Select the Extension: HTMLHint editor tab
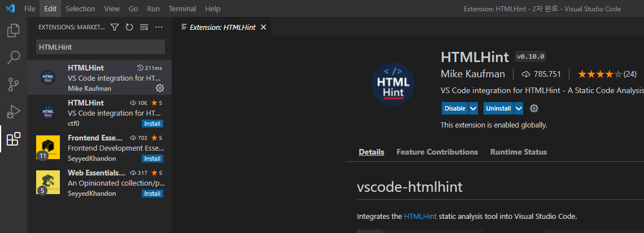This screenshot has height=233, width=644. (x=222, y=27)
